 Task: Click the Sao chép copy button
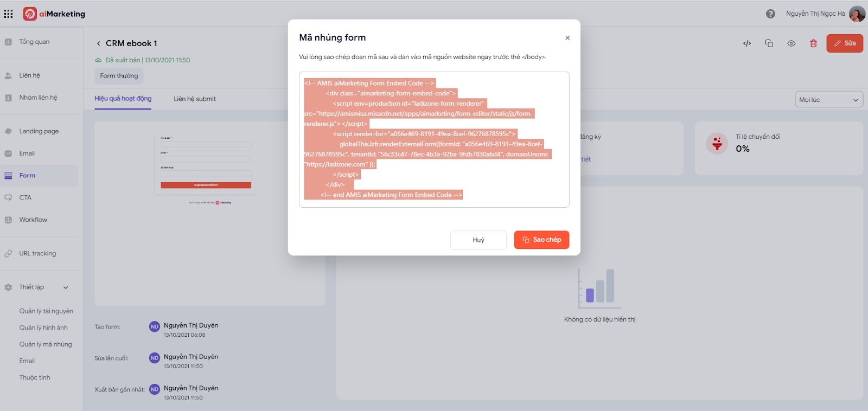coord(541,240)
